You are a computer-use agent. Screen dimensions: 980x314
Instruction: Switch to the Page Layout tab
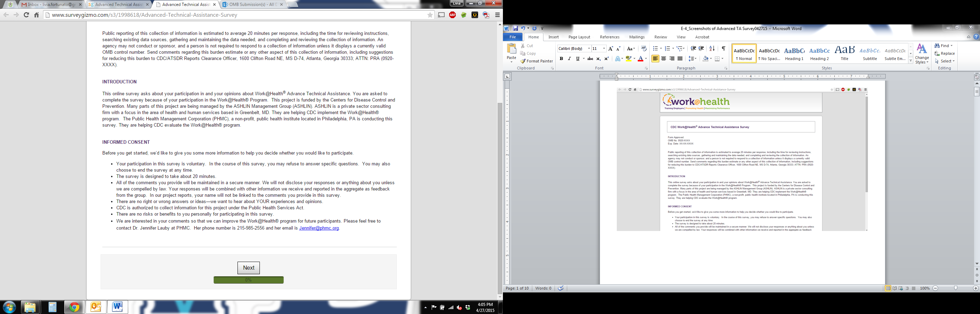(579, 37)
